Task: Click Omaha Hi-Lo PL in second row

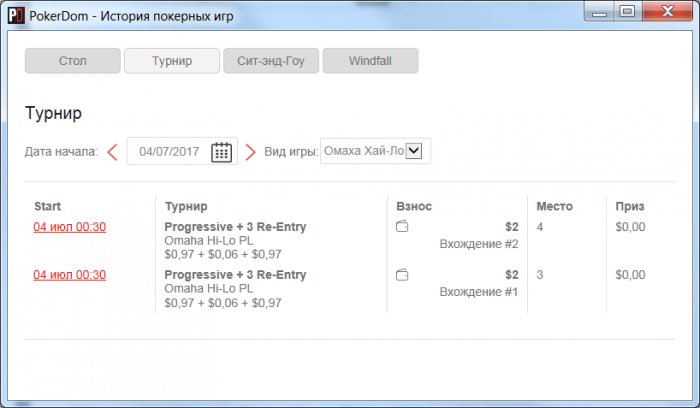Action: [209, 288]
